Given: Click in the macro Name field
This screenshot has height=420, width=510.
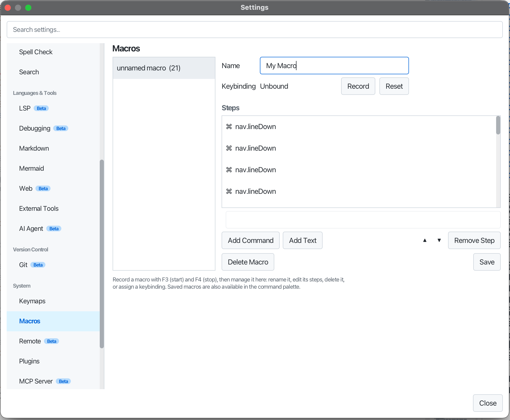Looking at the screenshot, I should click(334, 66).
